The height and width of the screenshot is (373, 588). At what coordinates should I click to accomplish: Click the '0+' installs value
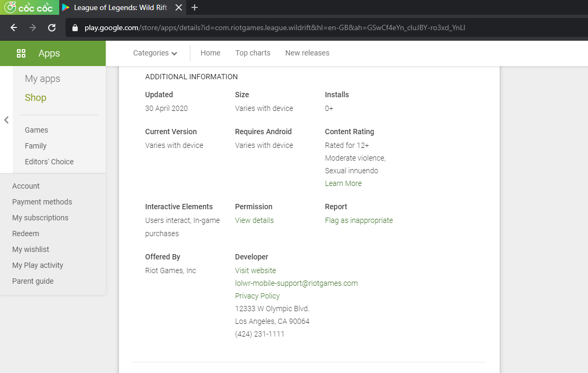(x=329, y=108)
